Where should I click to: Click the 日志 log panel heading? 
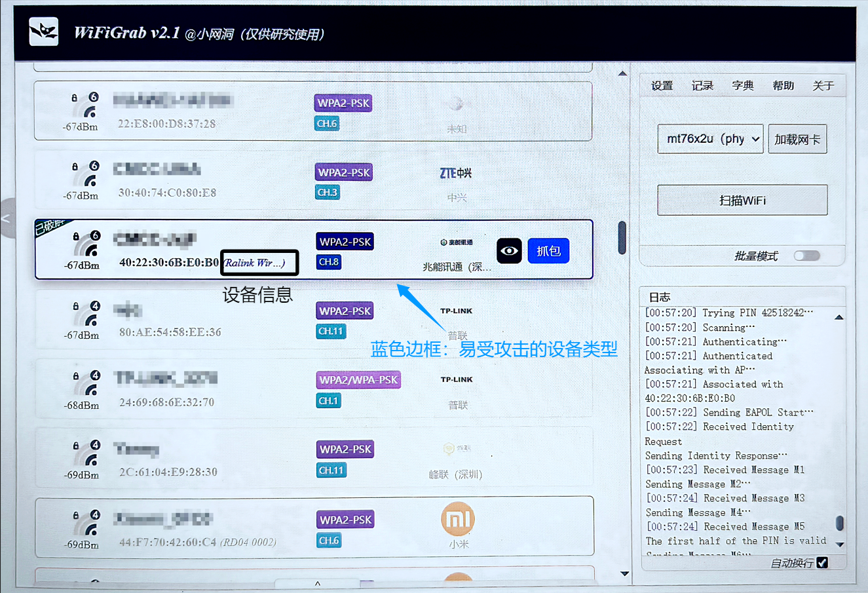pos(659,297)
